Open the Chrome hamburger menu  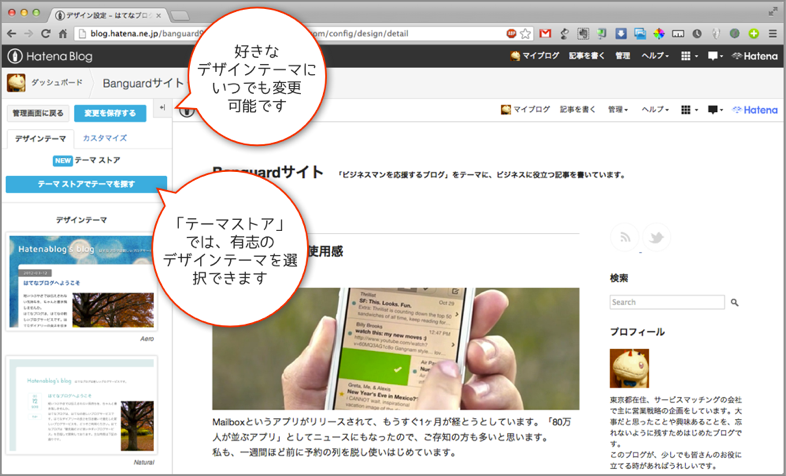coord(773,34)
